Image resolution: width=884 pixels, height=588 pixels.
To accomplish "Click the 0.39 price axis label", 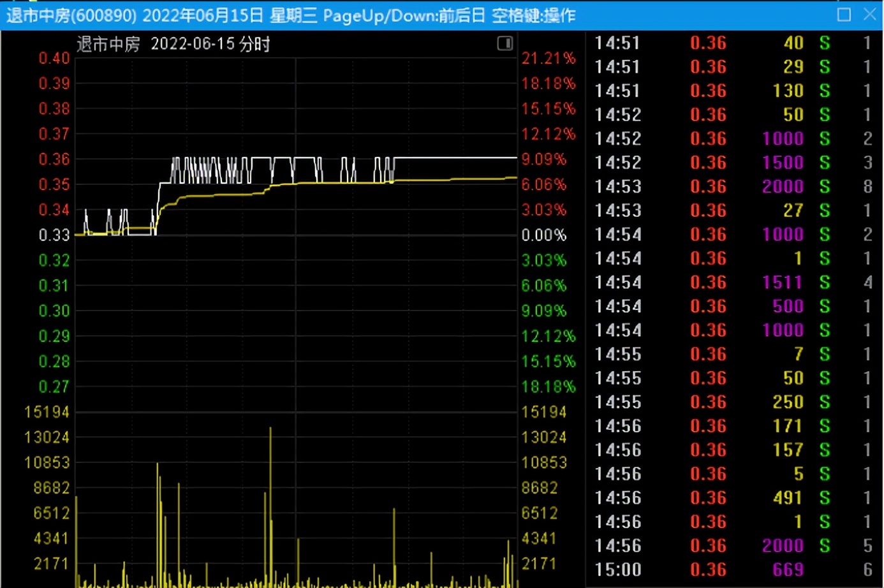I will click(x=54, y=84).
